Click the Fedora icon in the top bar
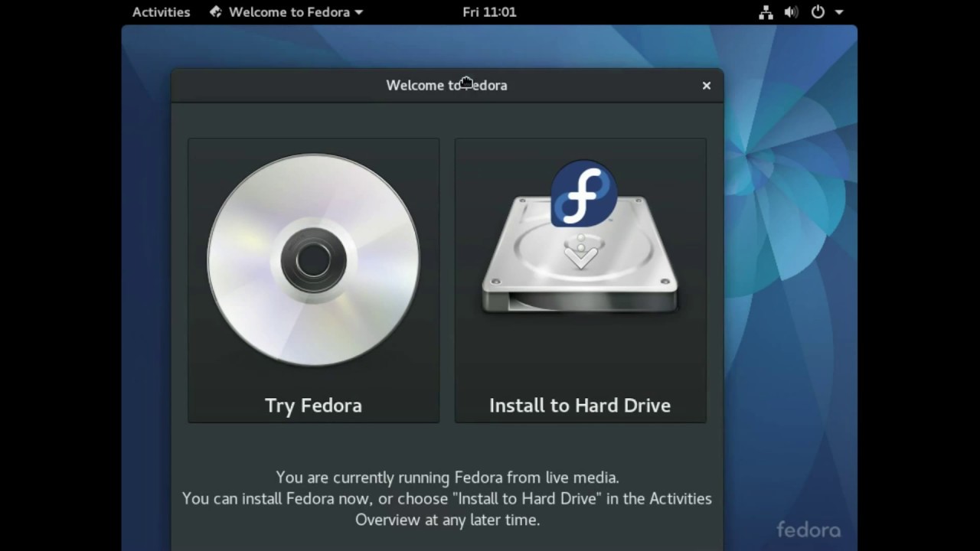The height and width of the screenshot is (551, 980). point(216,12)
